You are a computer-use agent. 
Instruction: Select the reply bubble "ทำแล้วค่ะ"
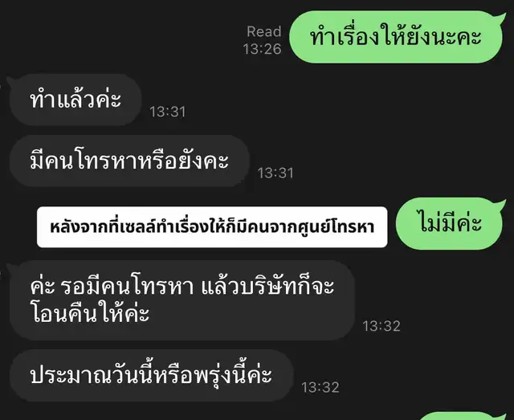tap(75, 100)
